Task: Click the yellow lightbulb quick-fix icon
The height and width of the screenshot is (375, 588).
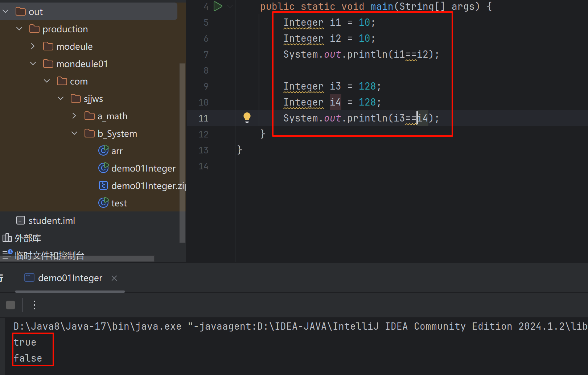Action: click(x=247, y=117)
